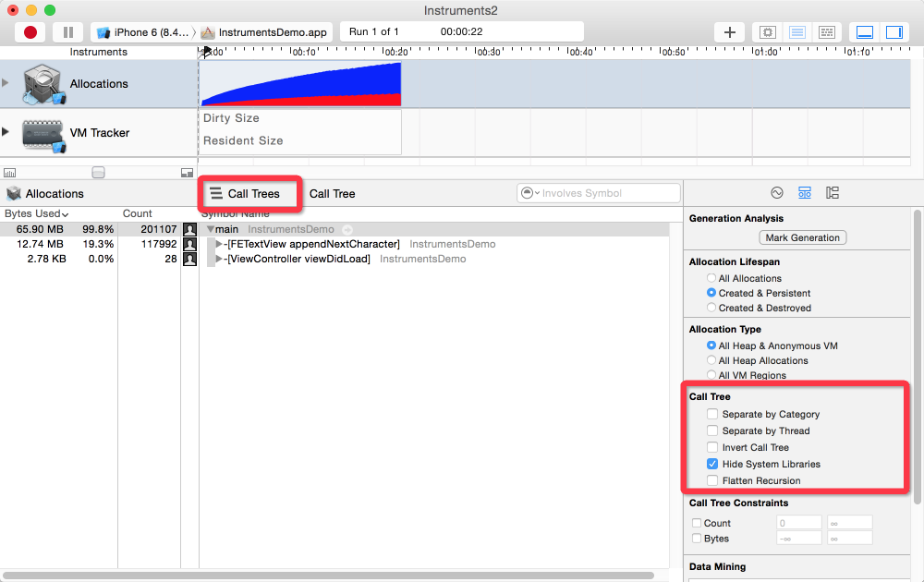The image size is (924, 582).
Task: Uncheck Hide System Libraries
Action: 712,465
